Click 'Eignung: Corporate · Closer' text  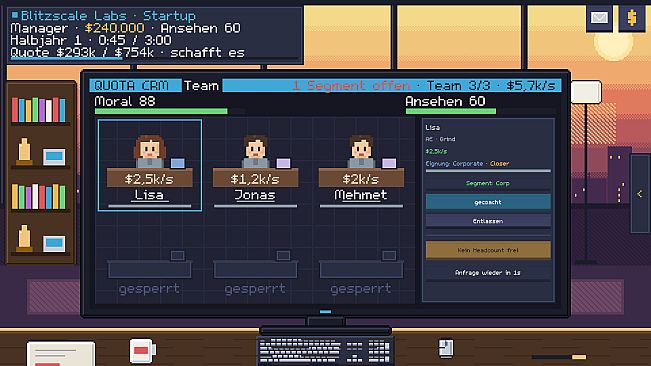pos(467,163)
